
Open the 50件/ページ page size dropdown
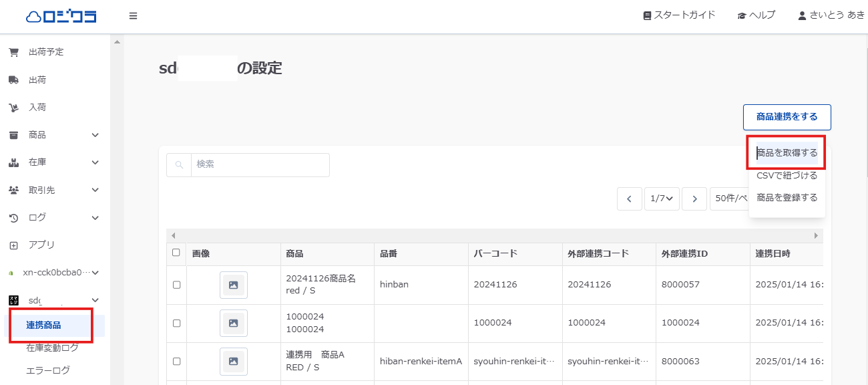click(729, 199)
